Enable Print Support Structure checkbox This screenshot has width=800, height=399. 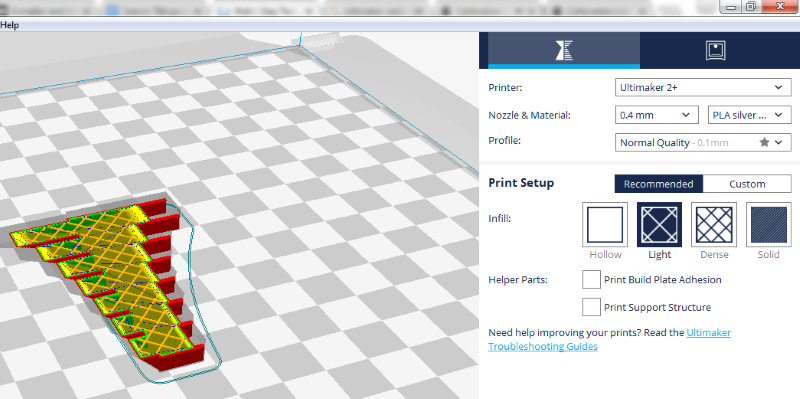[x=591, y=307]
